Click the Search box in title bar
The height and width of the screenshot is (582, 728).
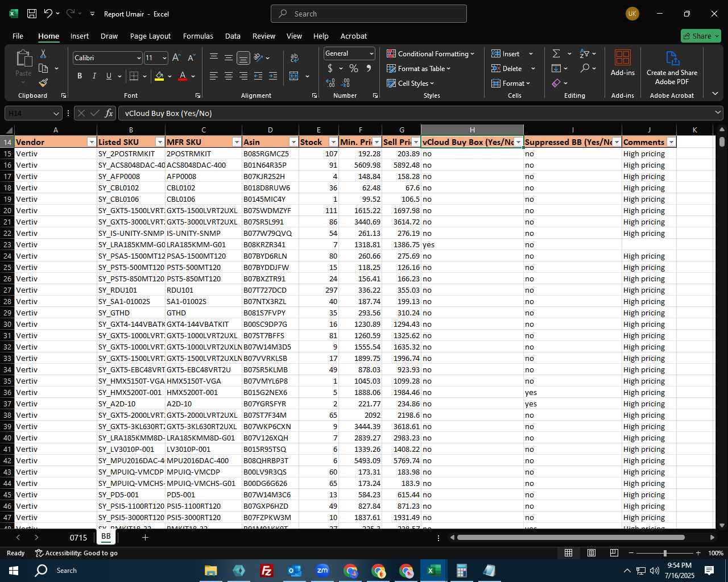pos(369,14)
